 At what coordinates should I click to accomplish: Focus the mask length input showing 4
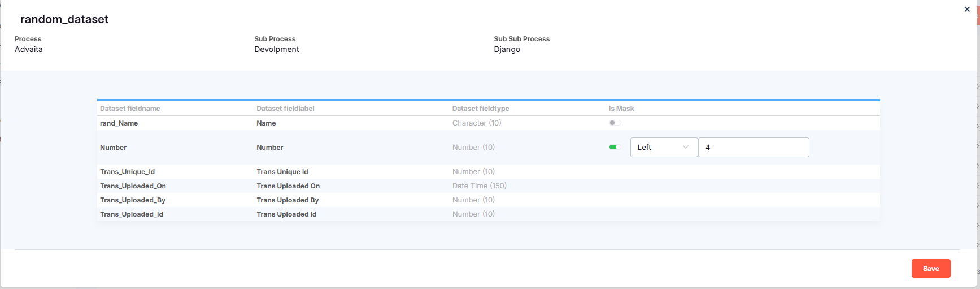coord(753,147)
